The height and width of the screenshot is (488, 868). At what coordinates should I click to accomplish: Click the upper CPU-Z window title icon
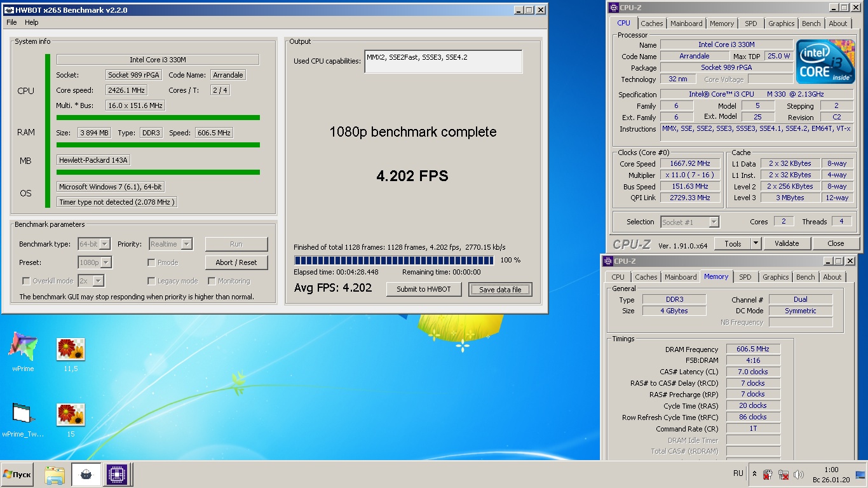tap(613, 8)
